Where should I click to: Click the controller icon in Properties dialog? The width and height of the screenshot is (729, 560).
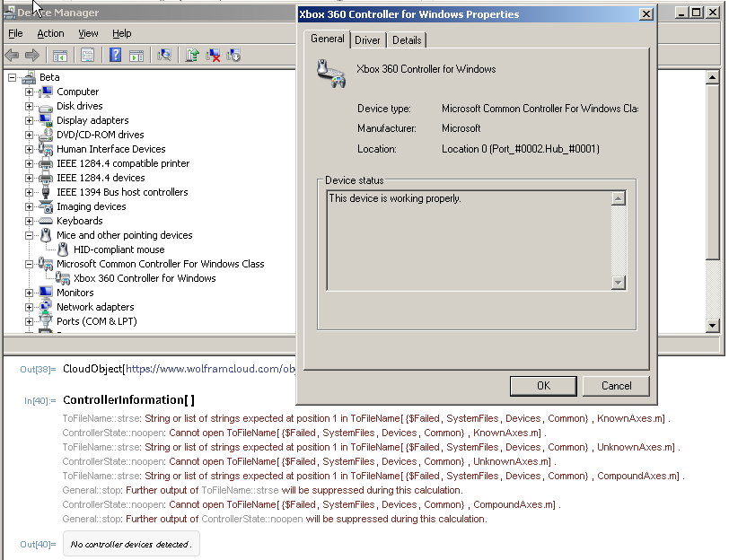click(x=331, y=74)
